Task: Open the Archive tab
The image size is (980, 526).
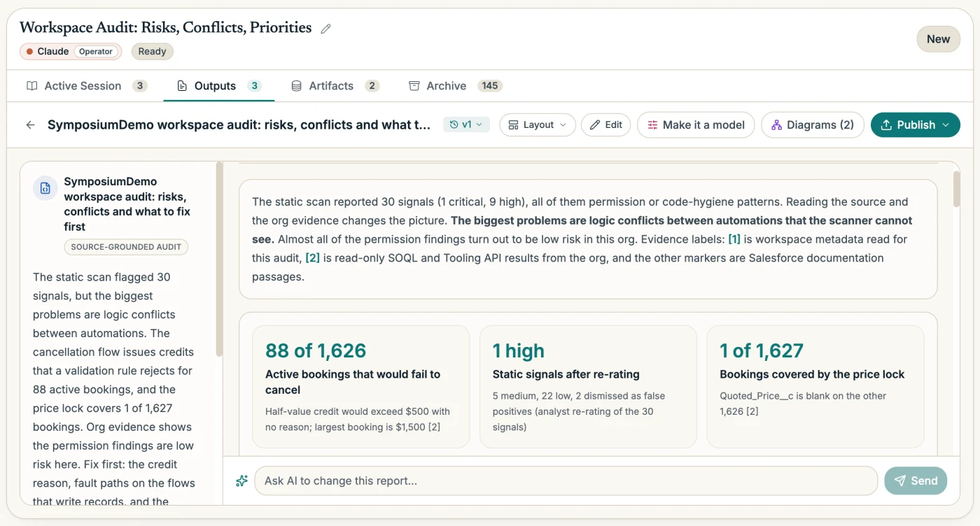Action: pos(456,86)
